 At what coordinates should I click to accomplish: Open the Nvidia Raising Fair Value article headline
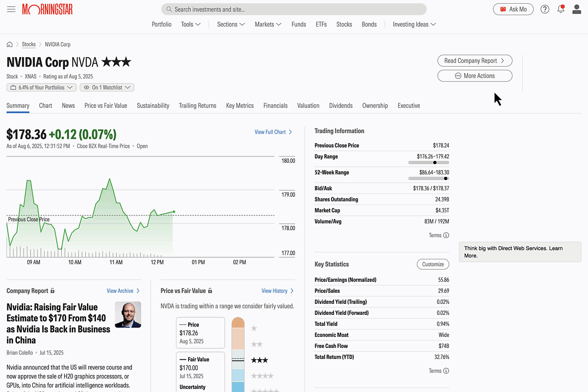point(58,323)
